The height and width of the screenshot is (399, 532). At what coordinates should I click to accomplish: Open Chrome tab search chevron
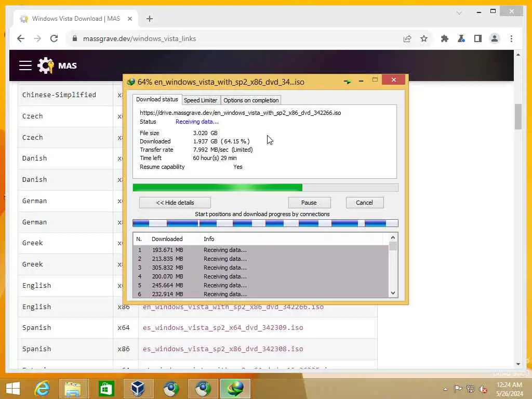pyautogui.click(x=459, y=13)
